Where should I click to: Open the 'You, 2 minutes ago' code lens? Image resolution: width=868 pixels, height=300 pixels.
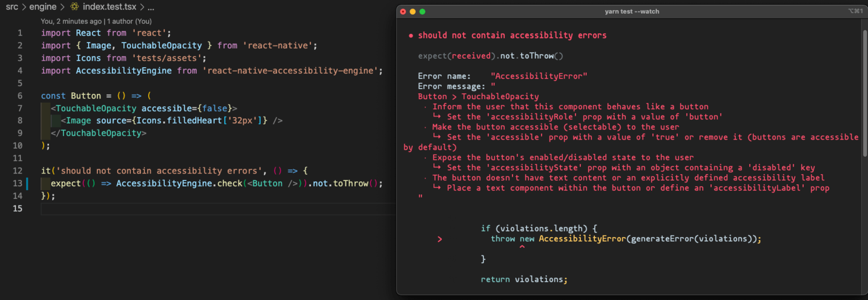click(x=71, y=21)
